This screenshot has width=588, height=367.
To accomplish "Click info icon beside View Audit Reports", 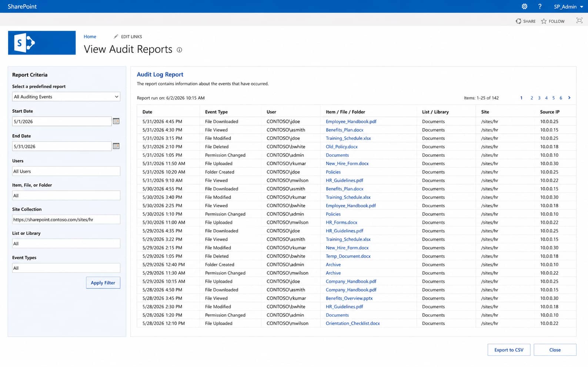I will click(x=179, y=50).
